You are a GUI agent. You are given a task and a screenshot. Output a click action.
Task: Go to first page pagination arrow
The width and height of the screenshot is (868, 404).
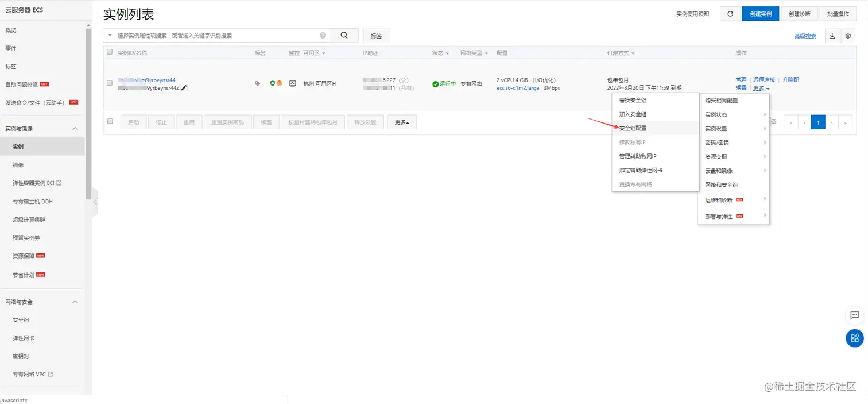(x=791, y=122)
